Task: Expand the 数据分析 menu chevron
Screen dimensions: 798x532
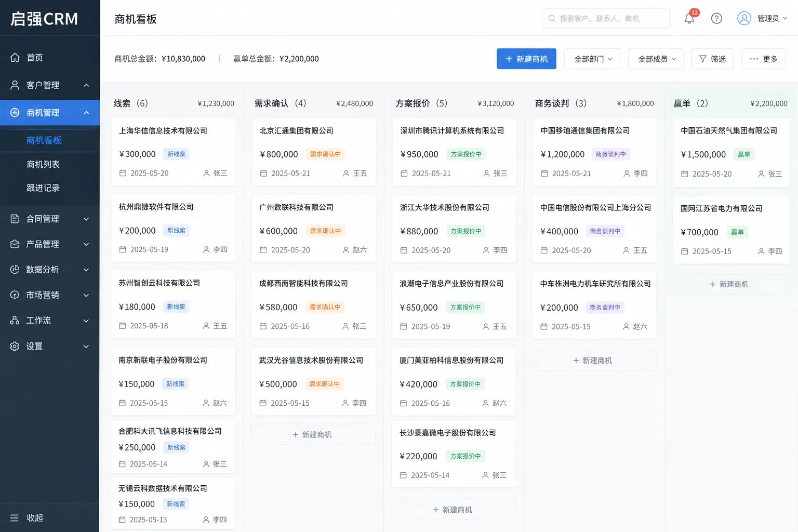Action: tap(86, 269)
